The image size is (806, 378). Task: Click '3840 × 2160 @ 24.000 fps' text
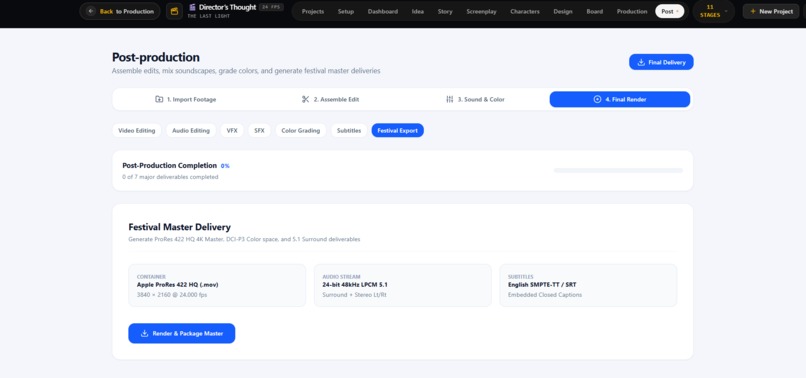click(172, 295)
